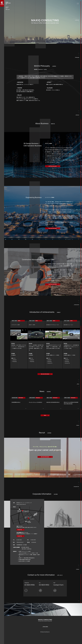Screen dimensions: 82x644
Task: Click fax number 03-5825-9953
Action: 44,585
